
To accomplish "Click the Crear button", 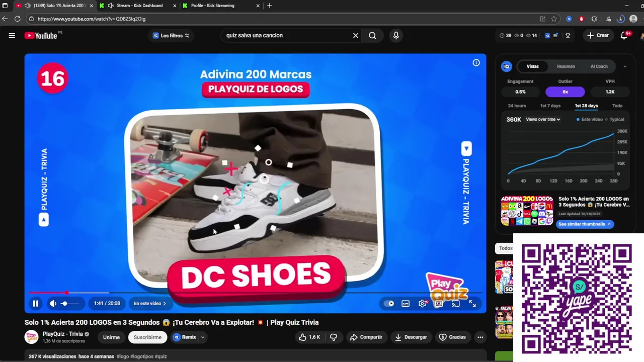I will pyautogui.click(x=598, y=36).
